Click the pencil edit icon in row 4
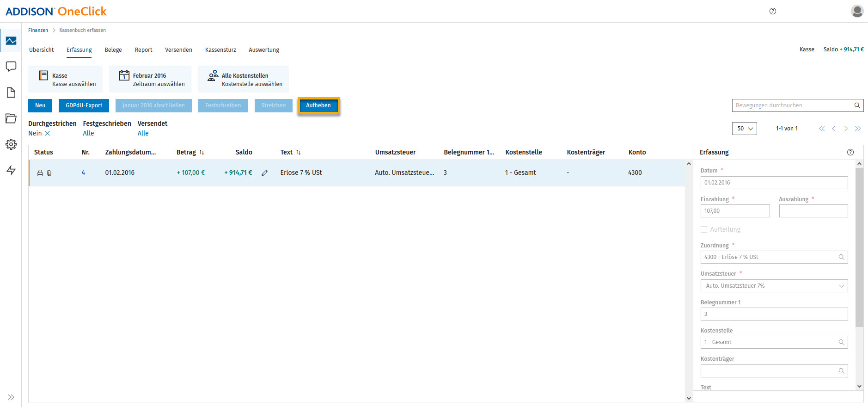This screenshot has height=407, width=868. pos(265,173)
